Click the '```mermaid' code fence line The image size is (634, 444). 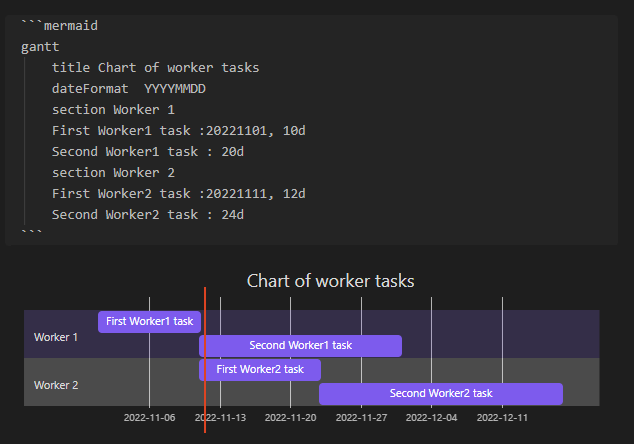point(59,25)
